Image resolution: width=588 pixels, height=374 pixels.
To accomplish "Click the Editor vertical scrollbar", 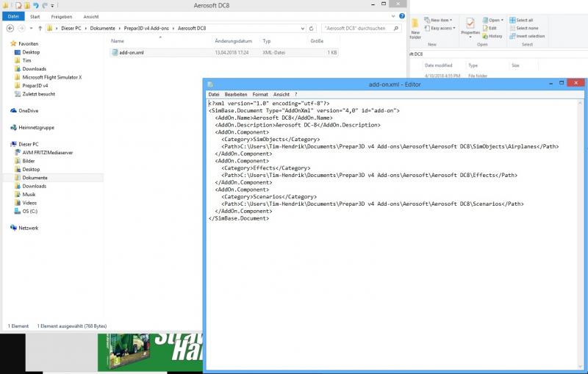I will [580, 234].
